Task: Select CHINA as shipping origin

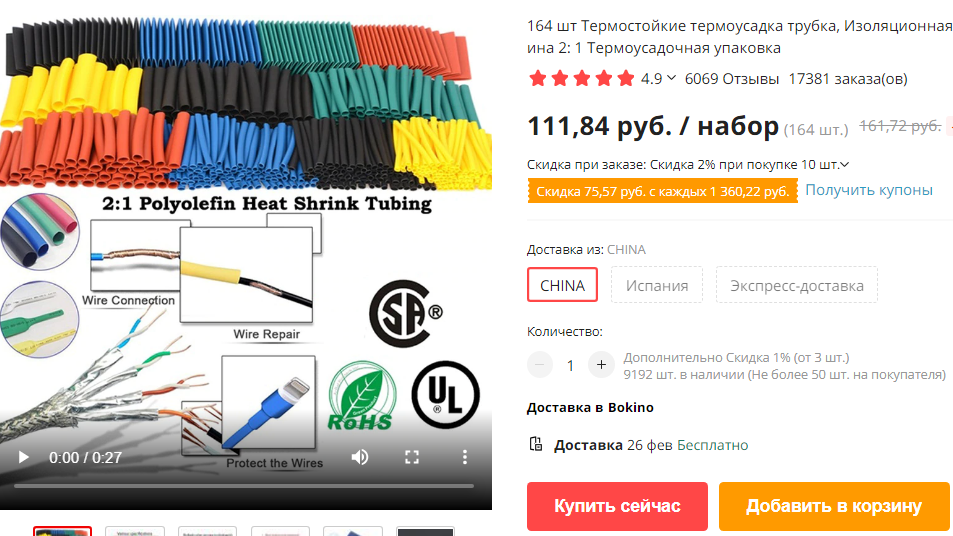Action: click(x=562, y=285)
